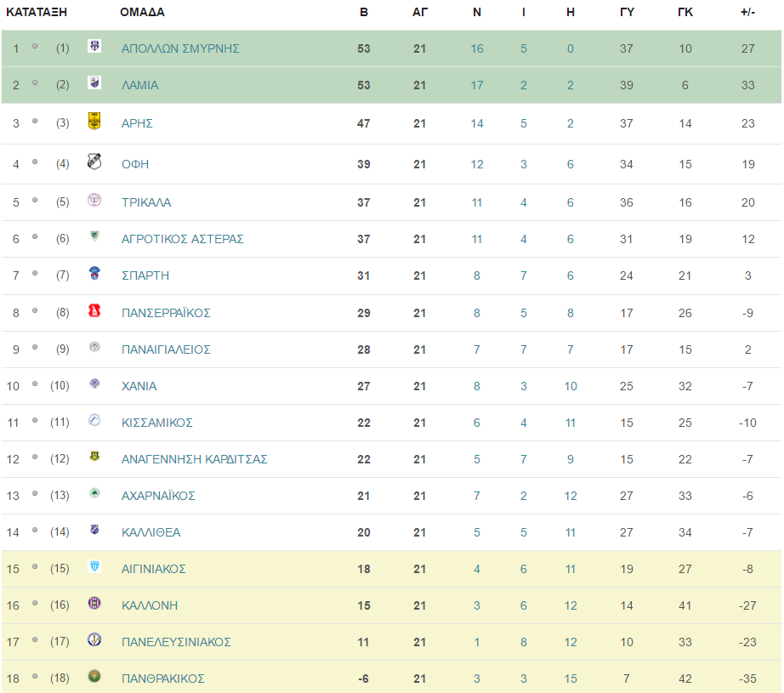Click the ΣΠΑΡΤΗ team logo
Image resolution: width=784 pixels, height=693 pixels.
coord(94,273)
